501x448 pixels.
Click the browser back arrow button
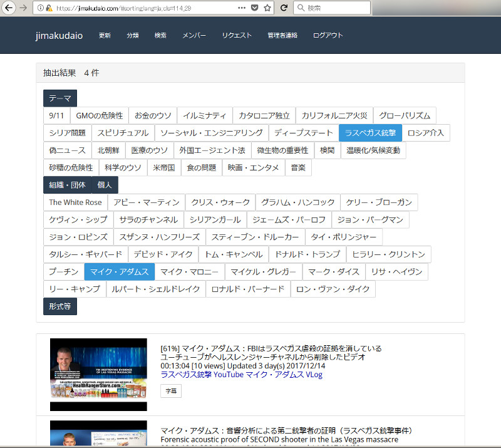coord(8,8)
